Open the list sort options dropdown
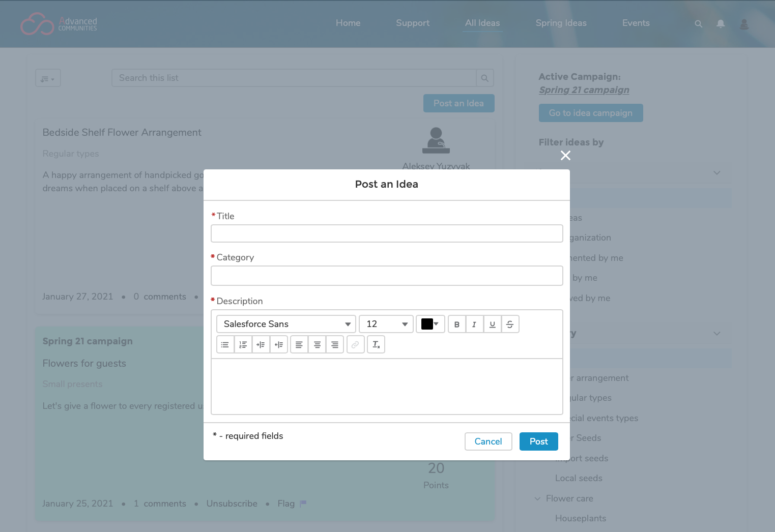 pos(48,78)
